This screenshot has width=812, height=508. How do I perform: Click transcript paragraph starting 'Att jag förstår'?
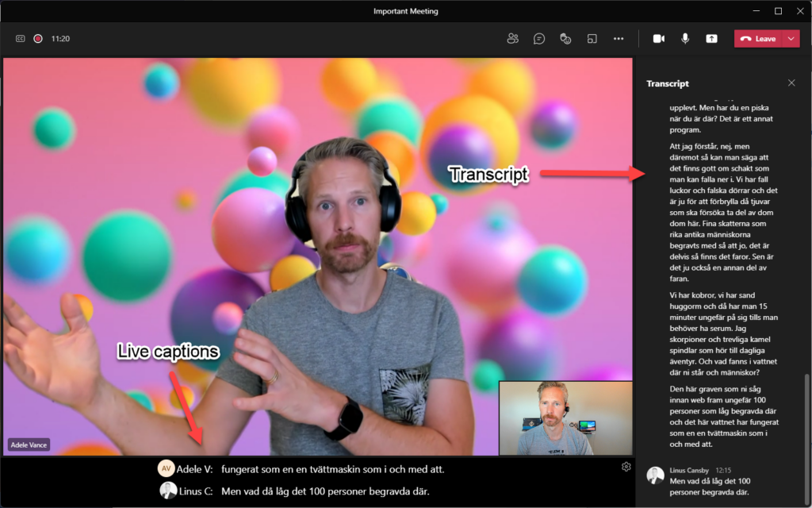tap(723, 213)
